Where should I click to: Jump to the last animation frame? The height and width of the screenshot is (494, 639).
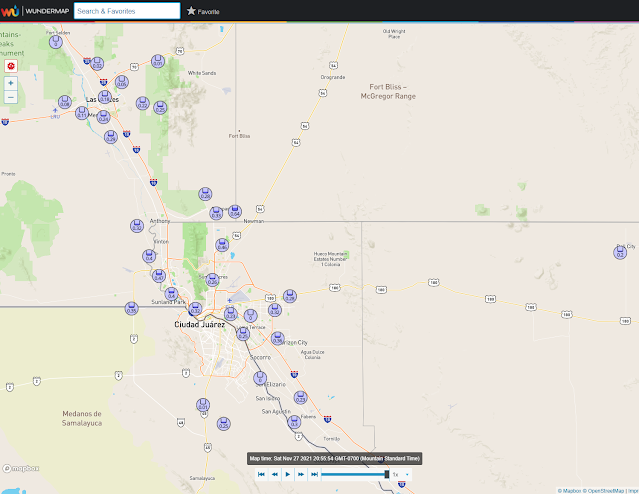click(x=314, y=474)
